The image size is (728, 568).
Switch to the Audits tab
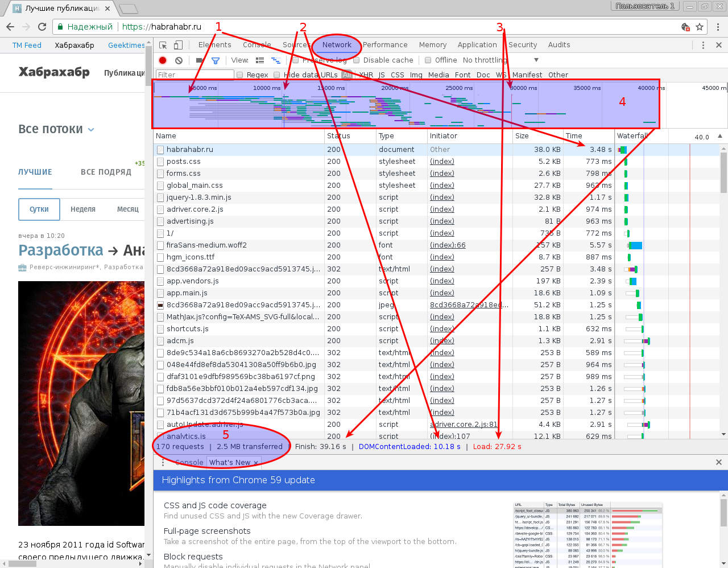tap(559, 45)
